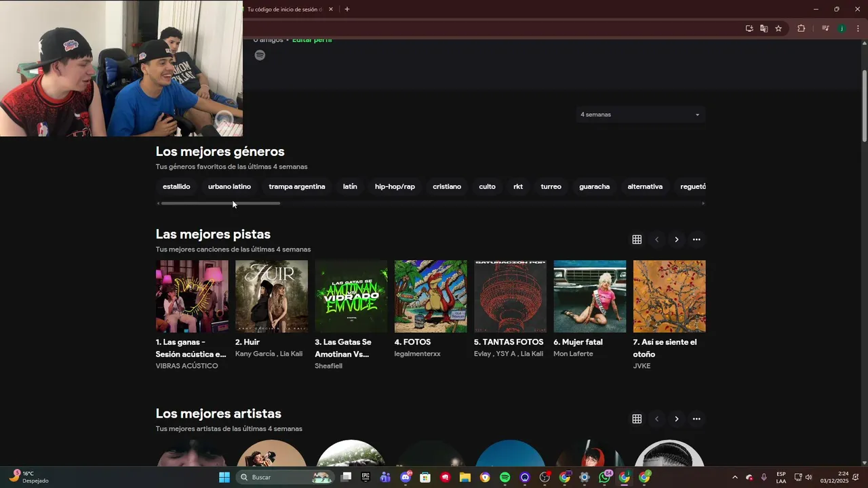Close the 'Tu código de inicio de sesión' tab
Viewport: 868px width, 488px height.
(331, 9)
